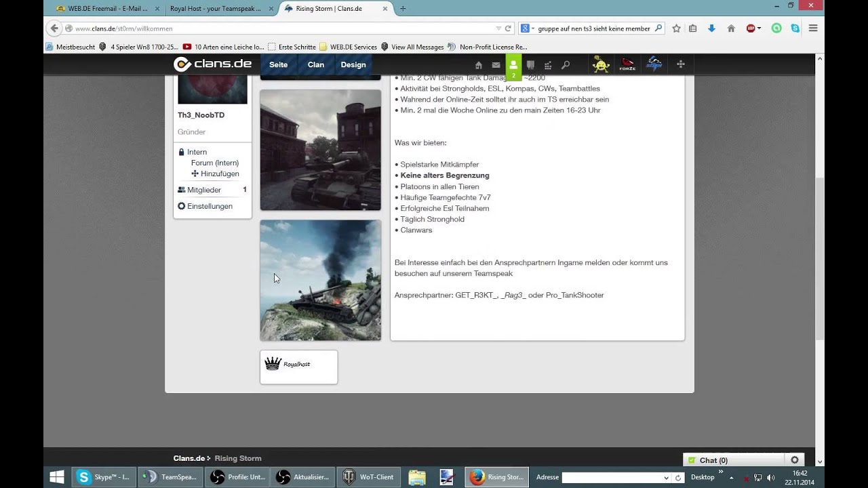Click the Royalhost sponsor banner
Screen dimensions: 868x488
298,367
